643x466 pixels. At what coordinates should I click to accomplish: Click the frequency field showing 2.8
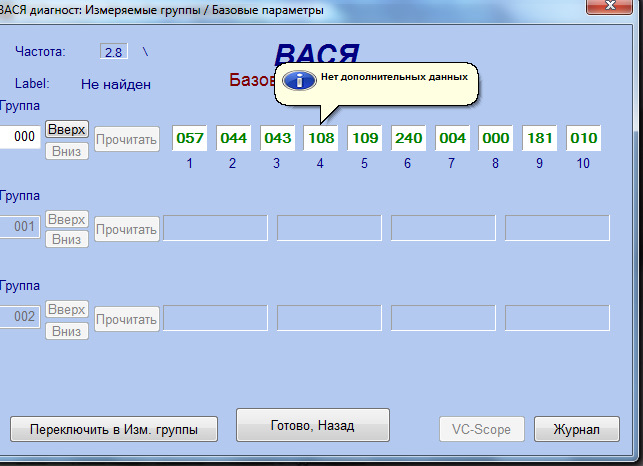pyautogui.click(x=114, y=51)
